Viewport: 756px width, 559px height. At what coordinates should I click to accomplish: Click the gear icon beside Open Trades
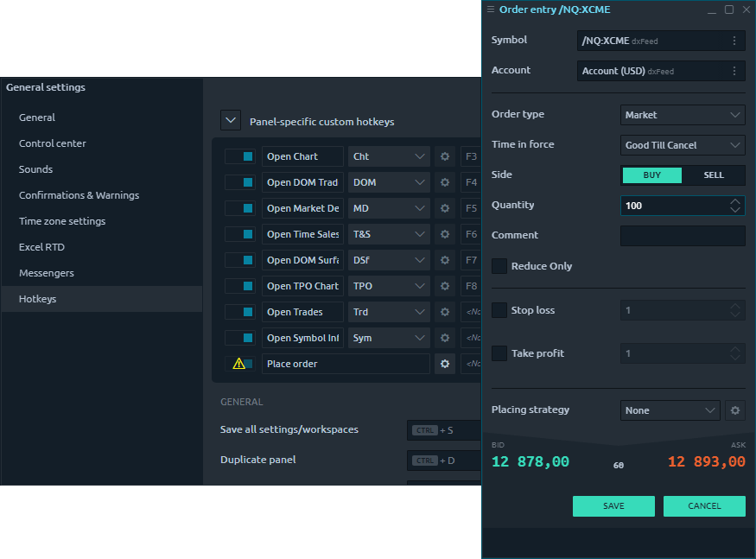coord(445,312)
